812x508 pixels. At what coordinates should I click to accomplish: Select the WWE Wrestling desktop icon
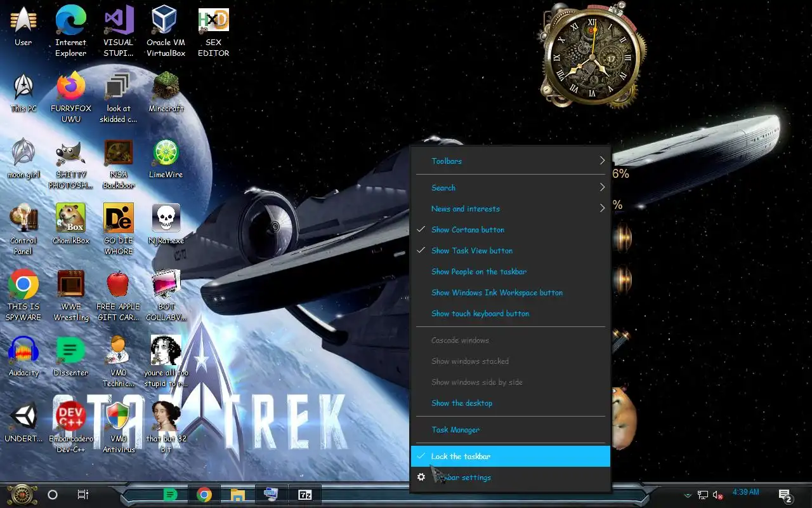70,296
